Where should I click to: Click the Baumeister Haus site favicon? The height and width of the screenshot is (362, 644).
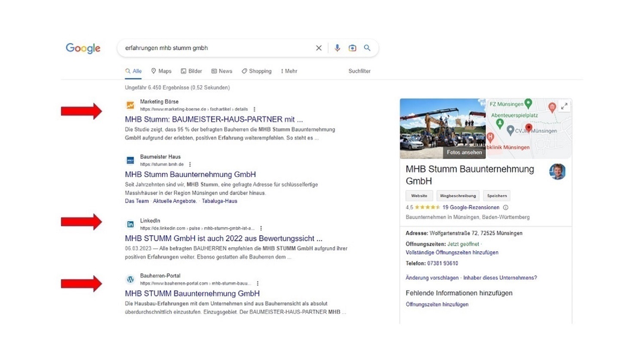[x=130, y=160]
